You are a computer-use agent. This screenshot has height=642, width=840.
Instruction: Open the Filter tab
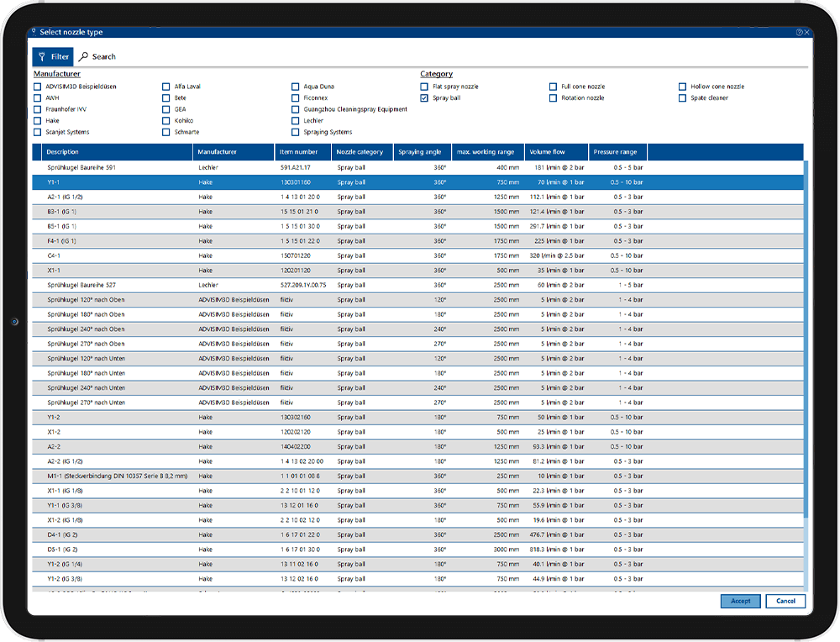53,57
